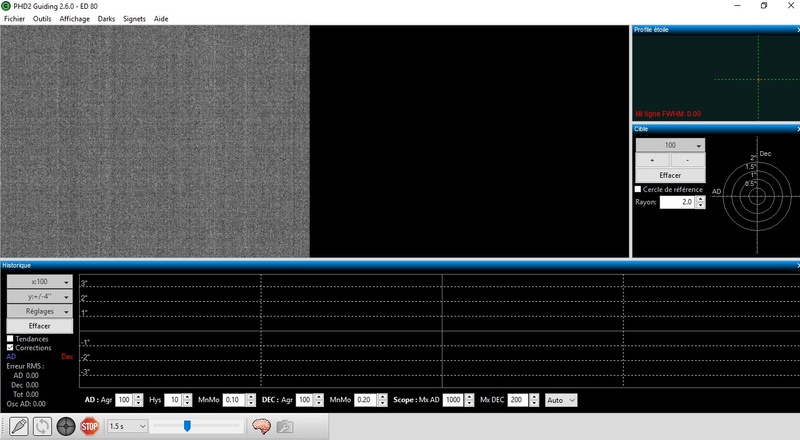The width and height of the screenshot is (800, 440).
Task: Expand the Réglages dropdown button
Action: pyautogui.click(x=39, y=311)
